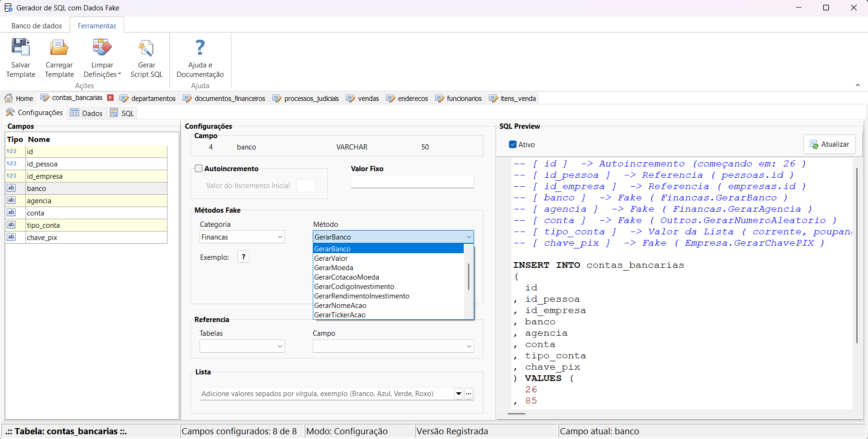
Task: Click the Carregar Template icon
Action: pos(59,48)
